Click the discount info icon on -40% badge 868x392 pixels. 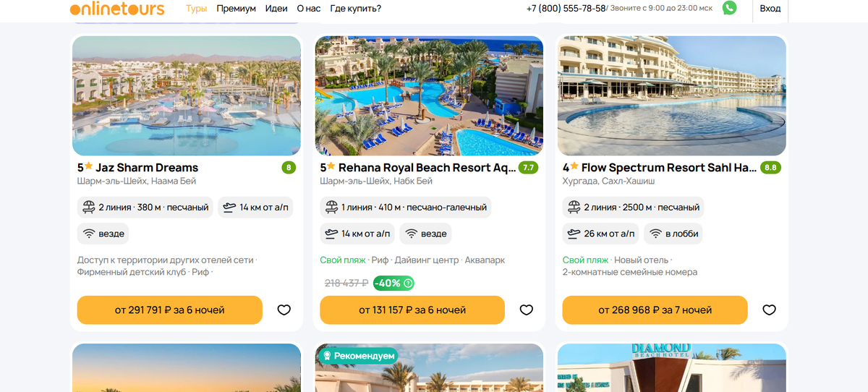(407, 283)
